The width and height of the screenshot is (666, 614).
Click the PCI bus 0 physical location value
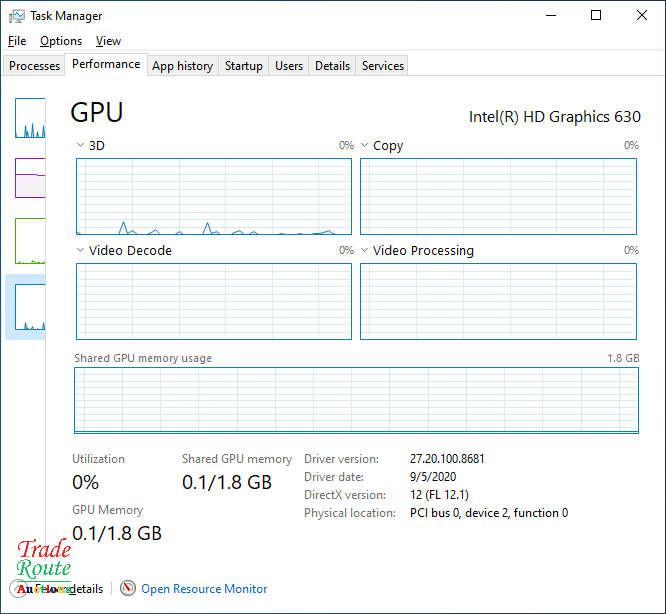point(489,513)
